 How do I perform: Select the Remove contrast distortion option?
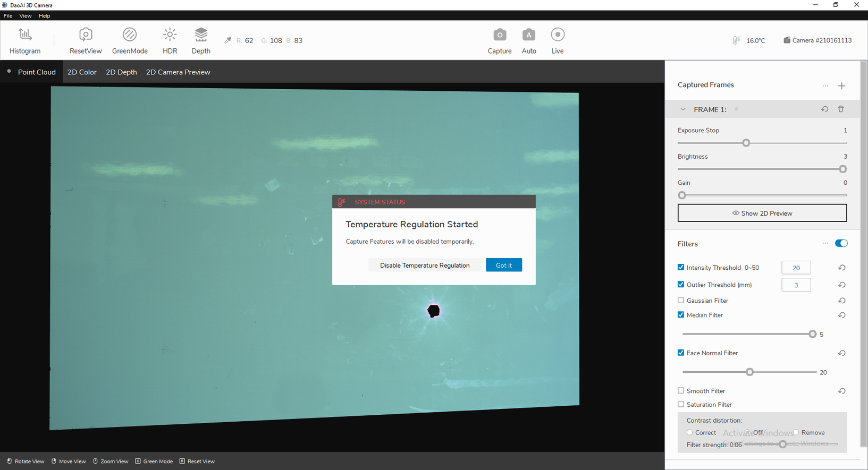coord(796,432)
